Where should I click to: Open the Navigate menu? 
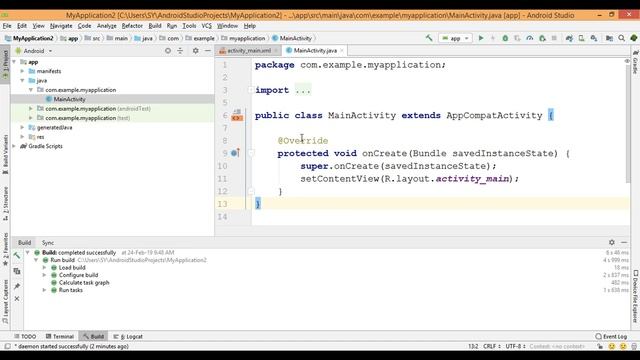tap(61, 26)
